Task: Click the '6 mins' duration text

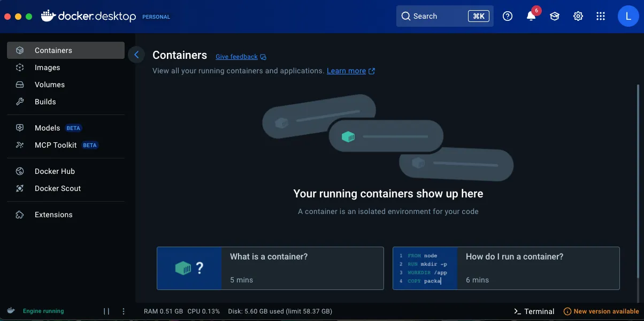Action: tap(478, 280)
